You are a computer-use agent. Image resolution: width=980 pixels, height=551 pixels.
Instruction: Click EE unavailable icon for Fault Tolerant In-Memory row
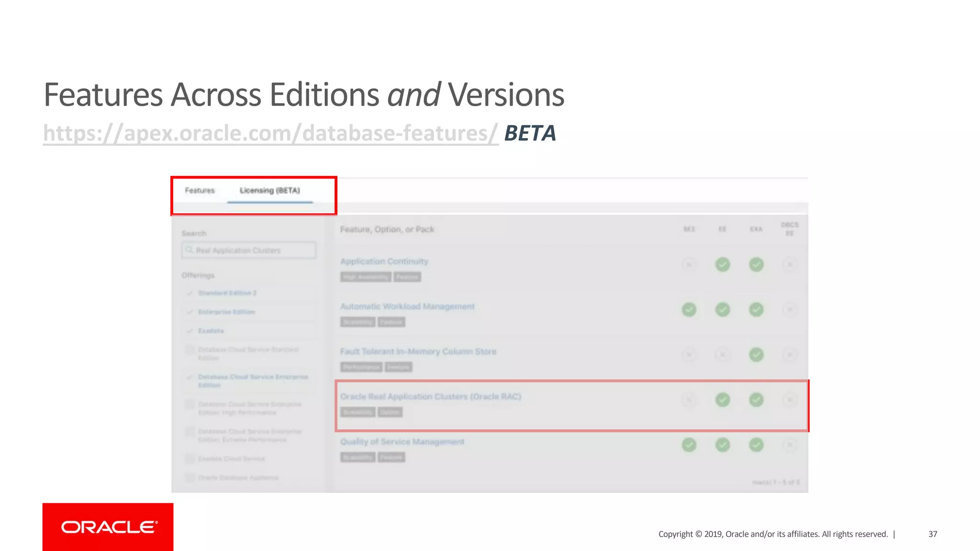[723, 354]
